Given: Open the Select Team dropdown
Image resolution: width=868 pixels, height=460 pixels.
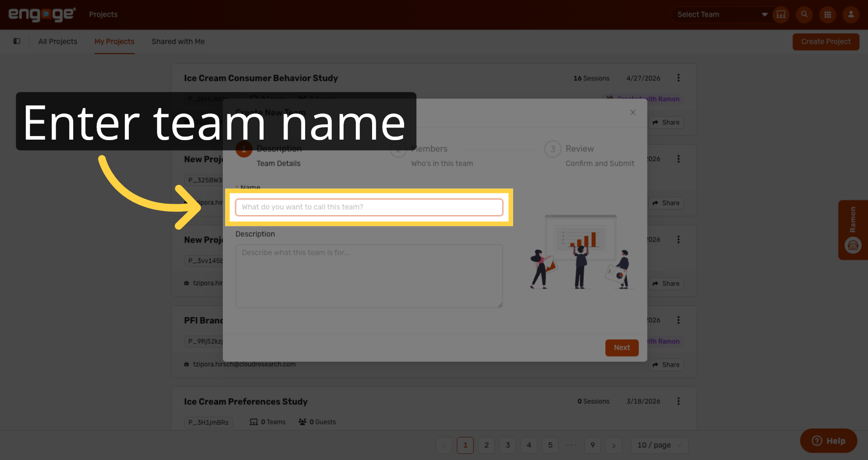Looking at the screenshot, I should pyautogui.click(x=722, y=14).
